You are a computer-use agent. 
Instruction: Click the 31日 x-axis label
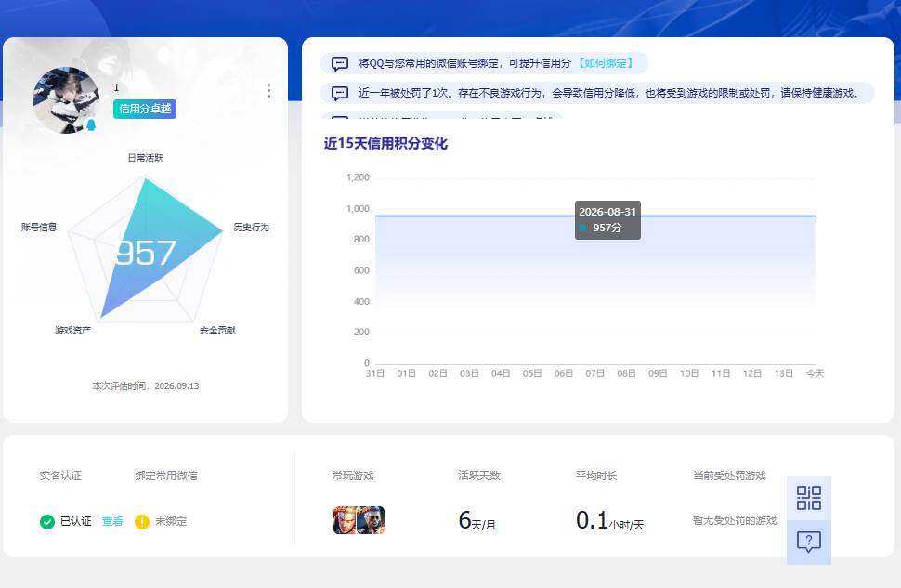374,373
